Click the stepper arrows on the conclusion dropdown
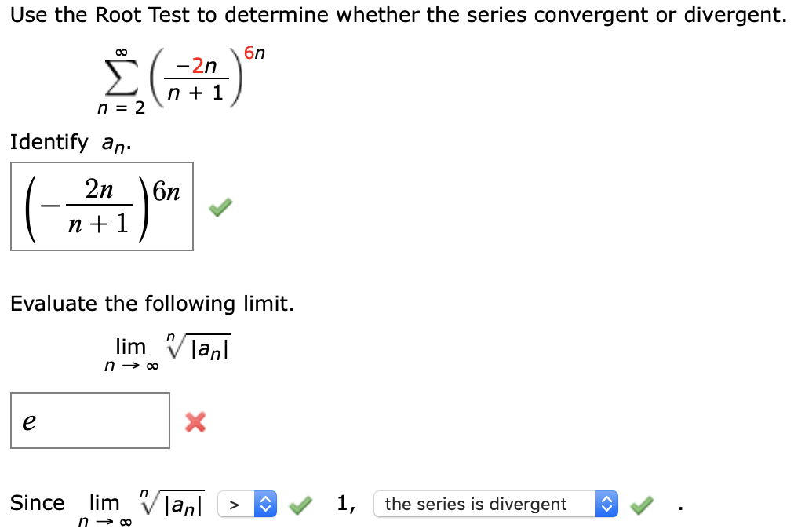Viewport: 794px width, 532px height. click(606, 504)
